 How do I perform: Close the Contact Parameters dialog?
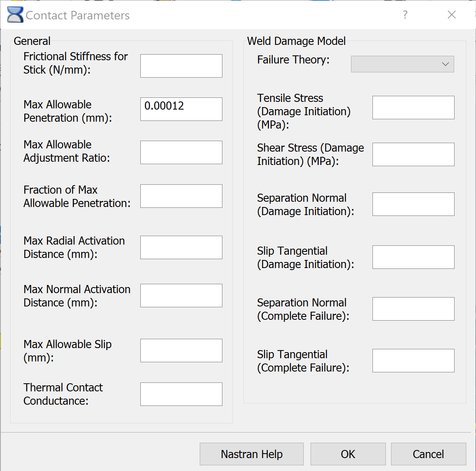click(x=452, y=15)
